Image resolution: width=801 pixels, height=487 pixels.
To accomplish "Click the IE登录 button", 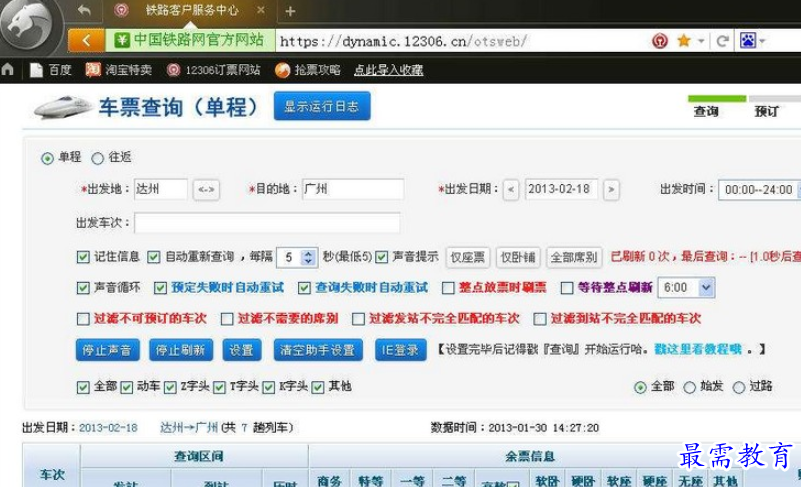I will click(x=400, y=350).
